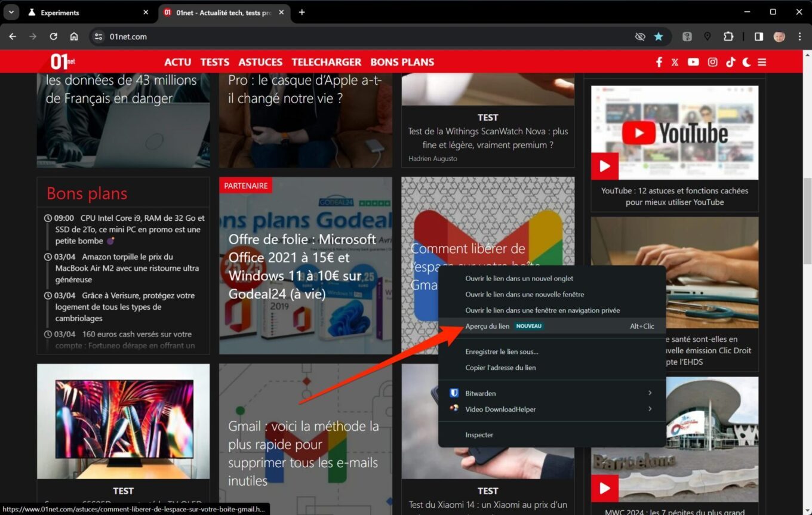Open the ASTUCES menu

coord(260,62)
